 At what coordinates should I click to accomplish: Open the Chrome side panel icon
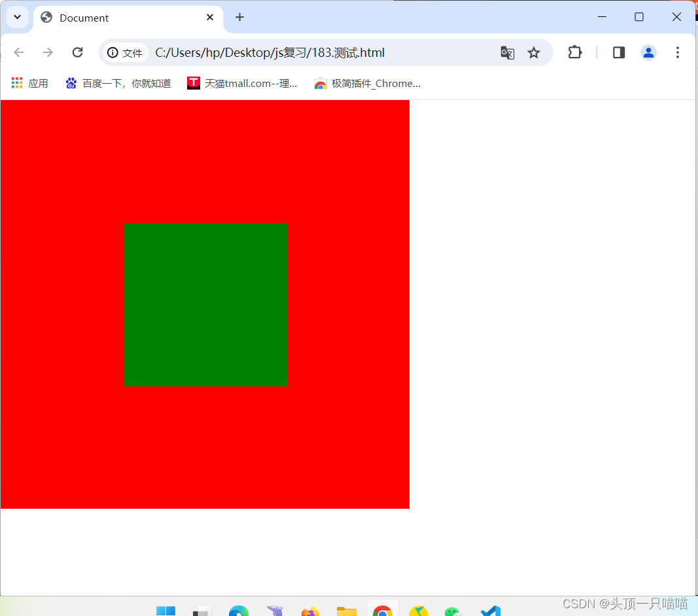click(618, 52)
